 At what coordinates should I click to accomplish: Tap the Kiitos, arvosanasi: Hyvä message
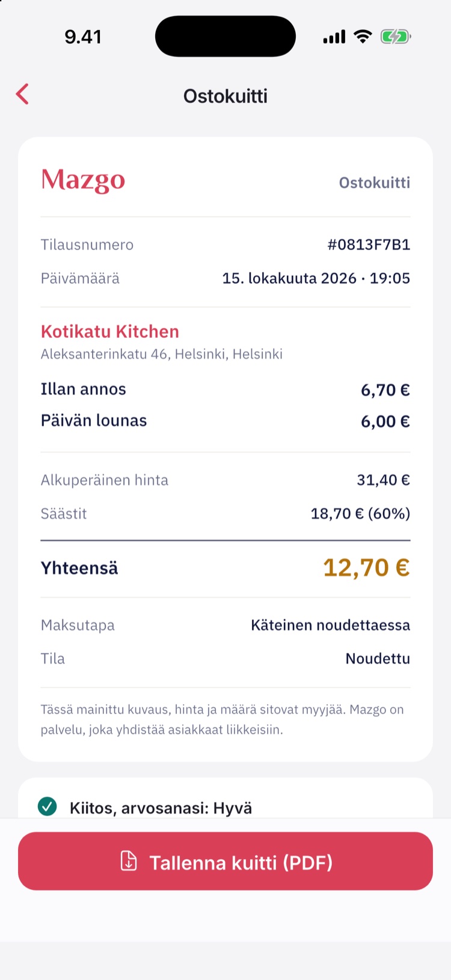[161, 808]
